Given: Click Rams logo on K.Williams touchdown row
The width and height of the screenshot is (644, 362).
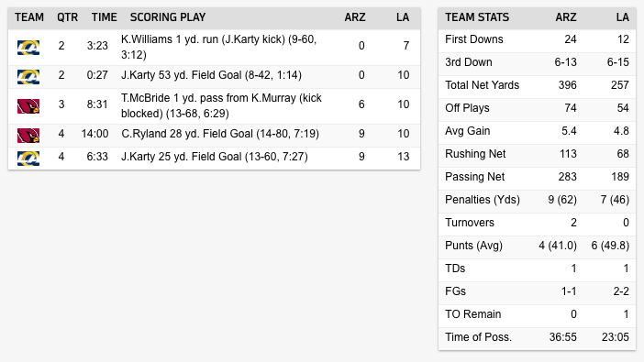Looking at the screenshot, I should coord(28,48).
